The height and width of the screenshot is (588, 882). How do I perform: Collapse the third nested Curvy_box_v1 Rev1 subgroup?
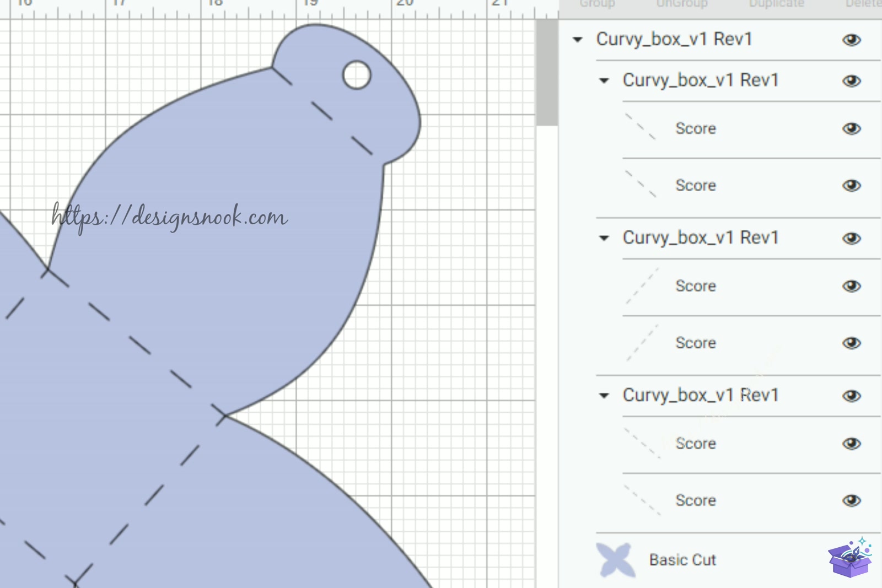point(604,396)
